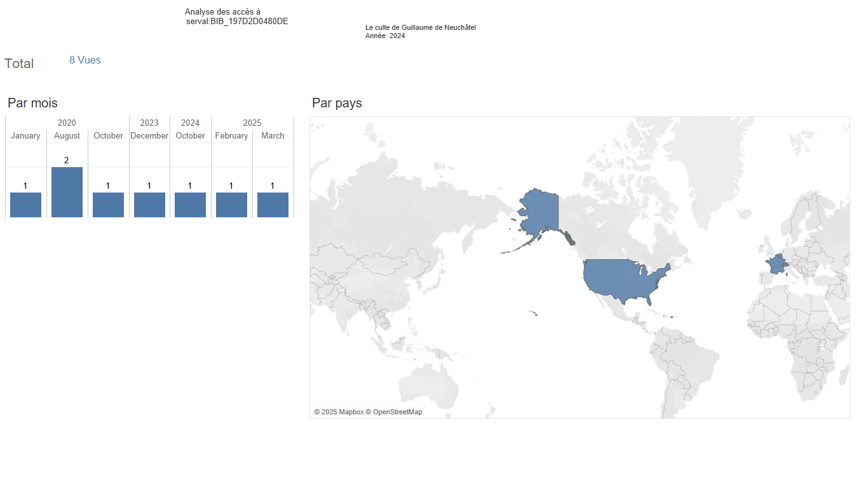
Task: Click the '8 Vues' total value
Action: coord(85,60)
